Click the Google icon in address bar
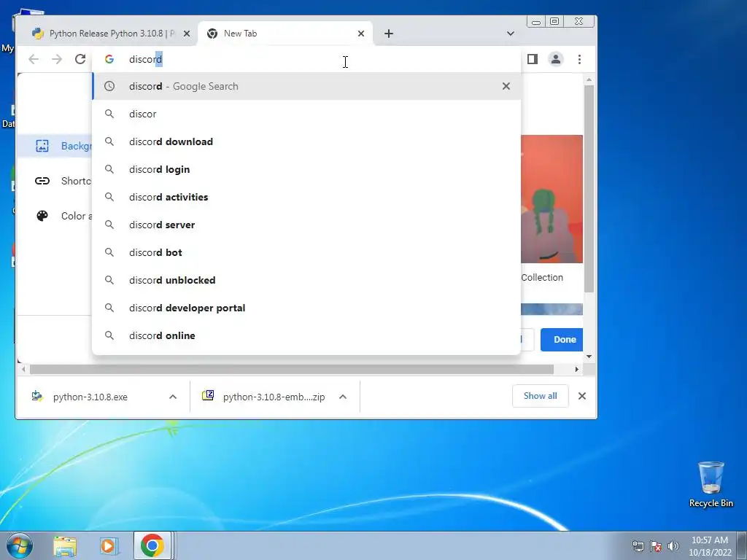 coord(109,59)
